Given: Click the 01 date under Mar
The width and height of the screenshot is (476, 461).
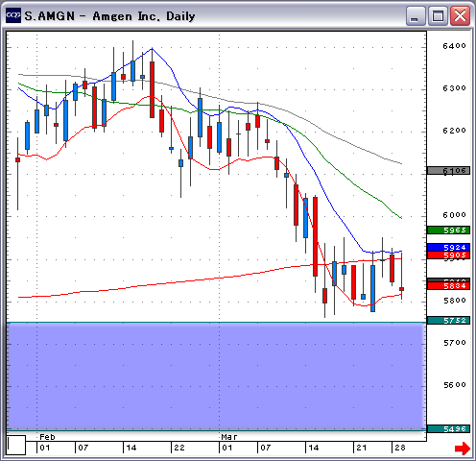Looking at the screenshot, I should 227,448.
